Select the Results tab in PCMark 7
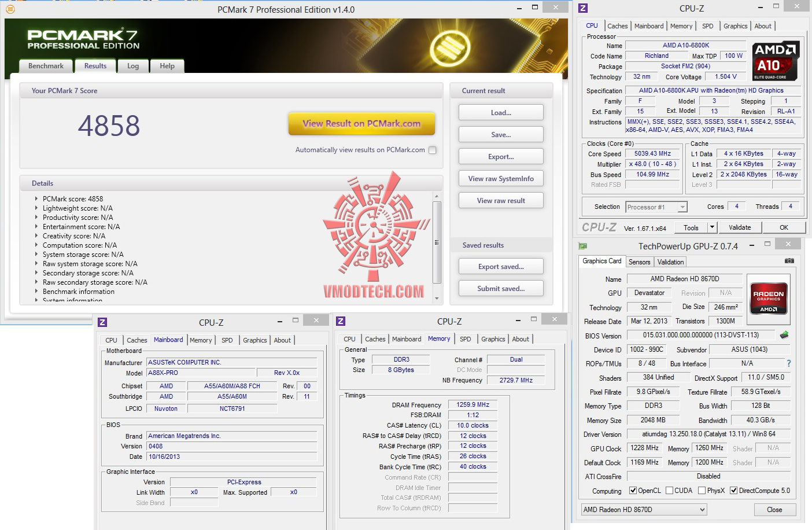 click(95, 66)
